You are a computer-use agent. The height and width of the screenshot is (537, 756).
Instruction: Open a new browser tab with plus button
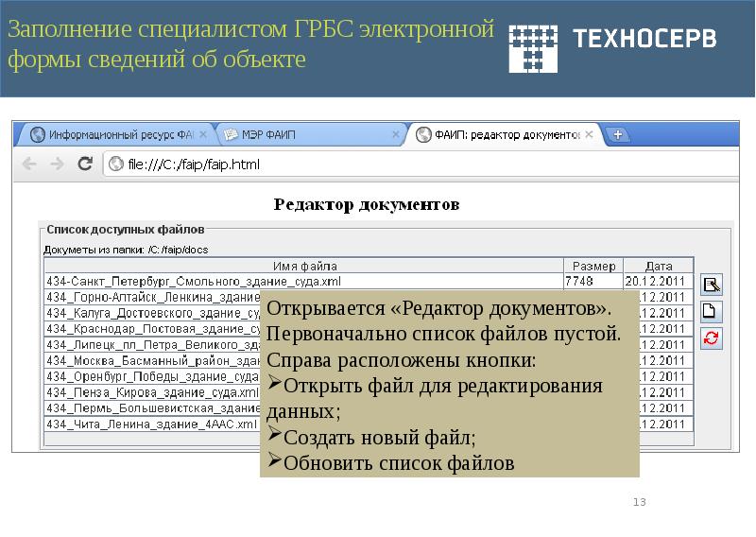pos(618,135)
